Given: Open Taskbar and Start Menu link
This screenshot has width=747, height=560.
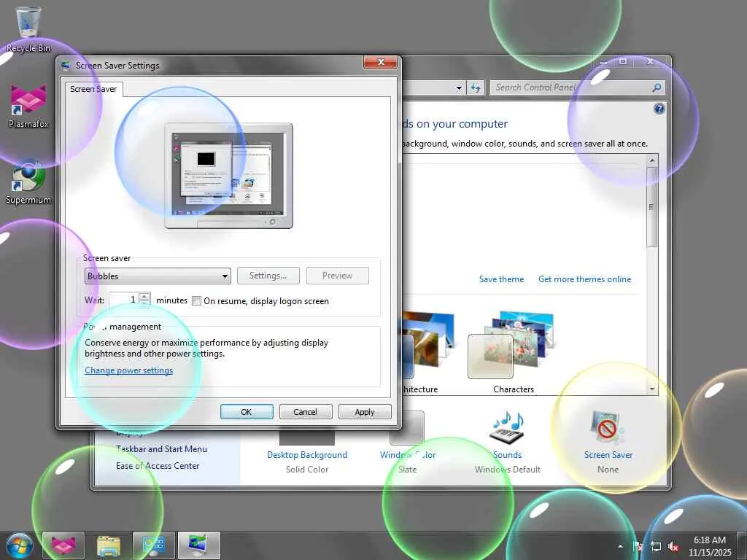Looking at the screenshot, I should click(x=161, y=449).
